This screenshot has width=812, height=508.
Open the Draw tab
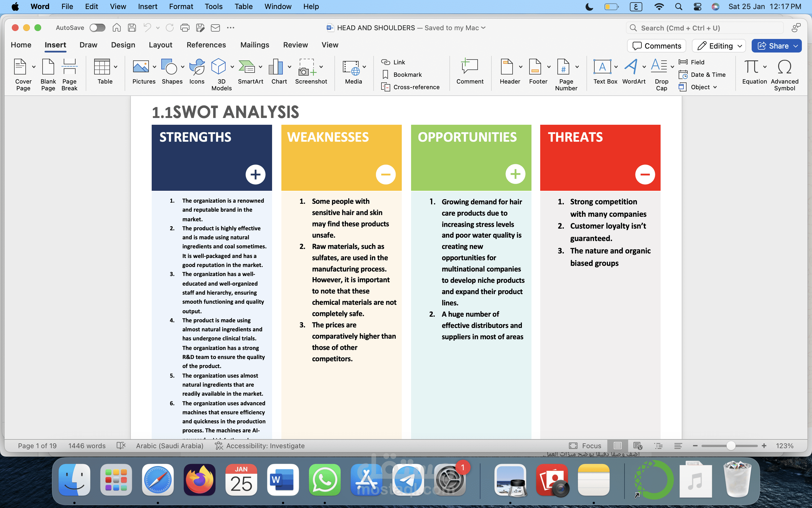pyautogui.click(x=88, y=45)
